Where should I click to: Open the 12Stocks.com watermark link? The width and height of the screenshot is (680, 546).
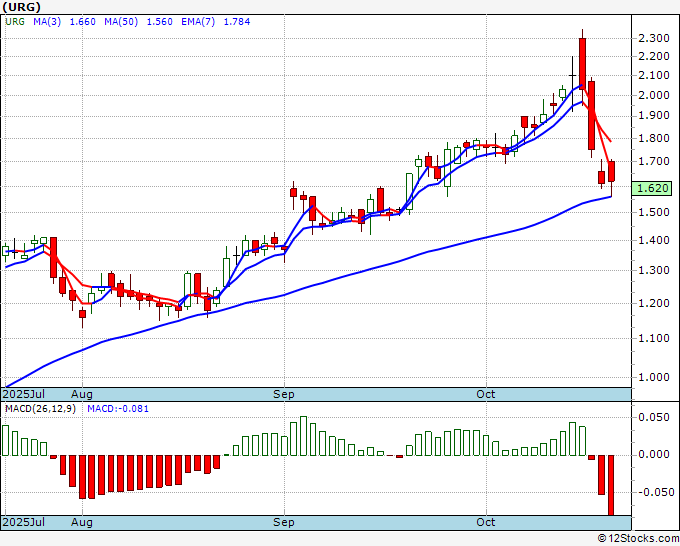638,539
